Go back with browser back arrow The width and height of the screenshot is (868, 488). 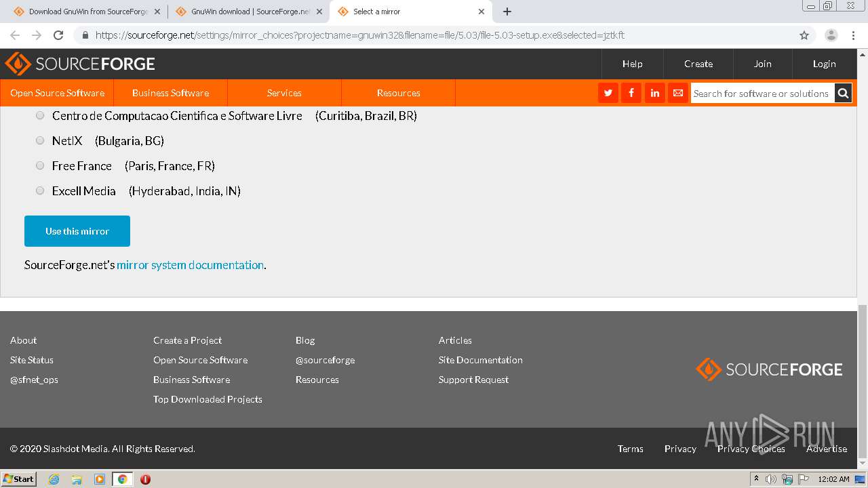click(15, 35)
